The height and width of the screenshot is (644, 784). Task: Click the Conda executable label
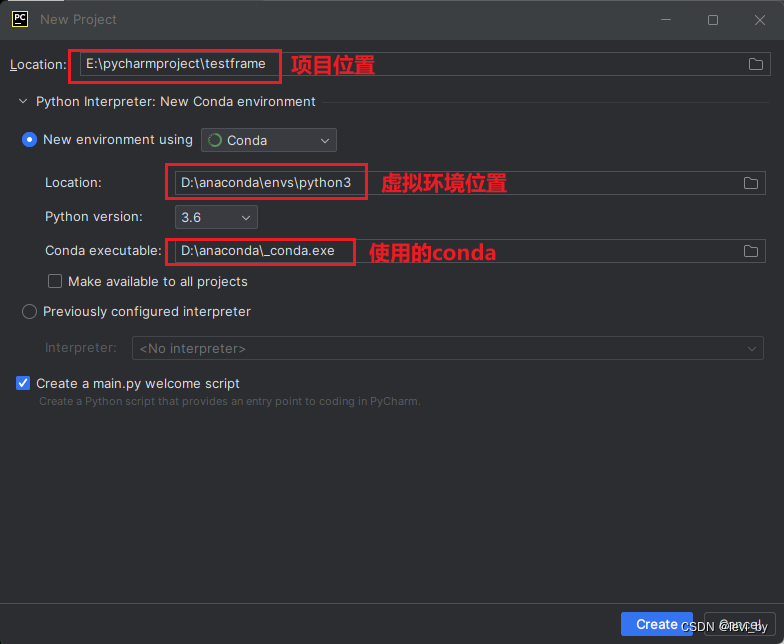(104, 250)
